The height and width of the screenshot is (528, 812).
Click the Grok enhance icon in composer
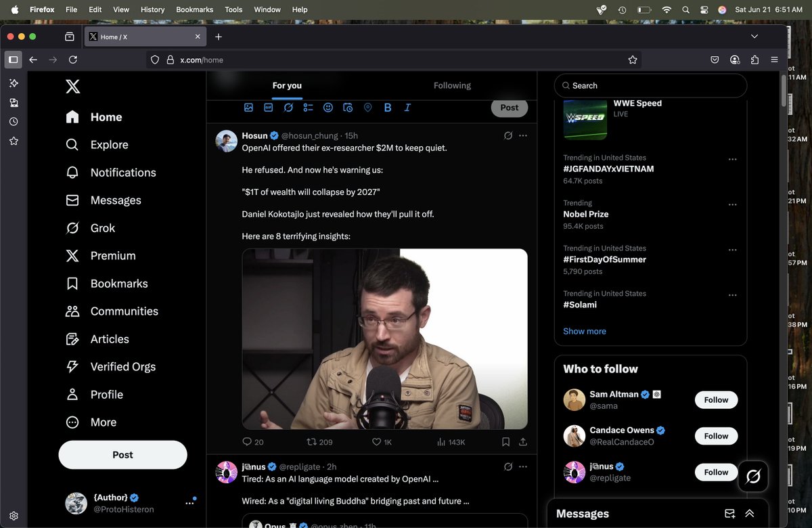[x=288, y=108]
